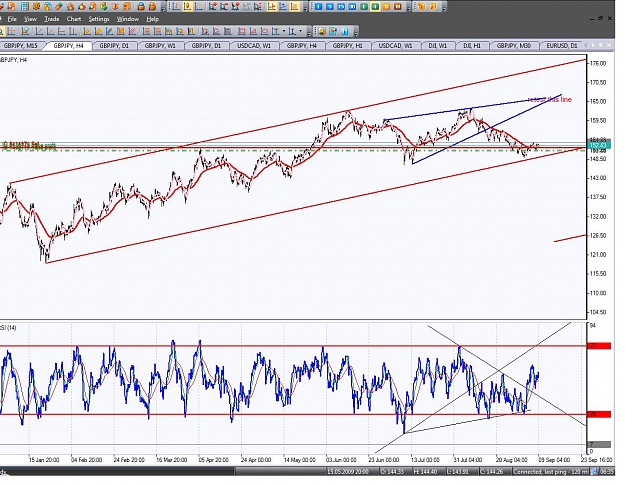Select the red hatched grid drawing tool

click(x=132, y=31)
